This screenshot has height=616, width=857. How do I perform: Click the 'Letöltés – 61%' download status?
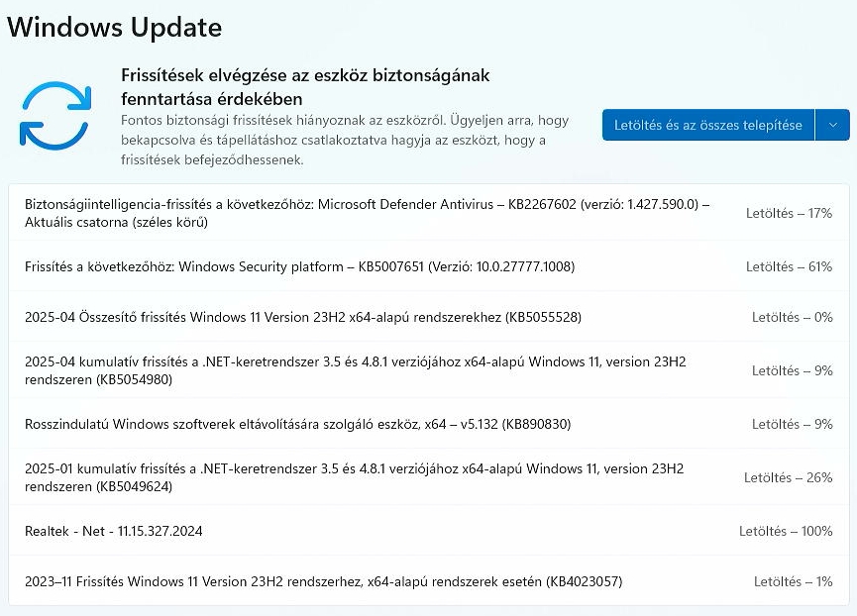click(x=789, y=266)
